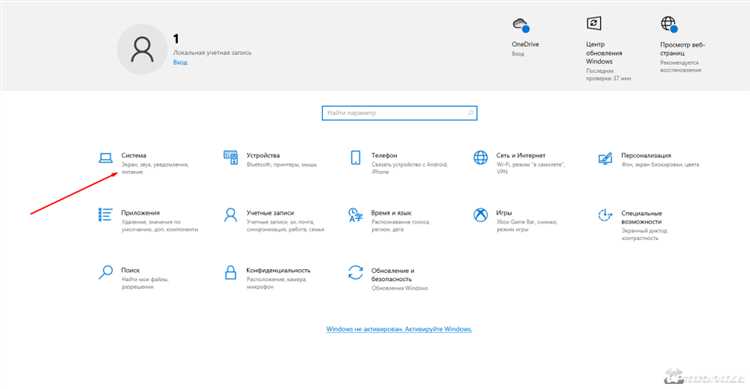Open the Приложения list icon
This screenshot has width=750, height=389.
(x=105, y=215)
